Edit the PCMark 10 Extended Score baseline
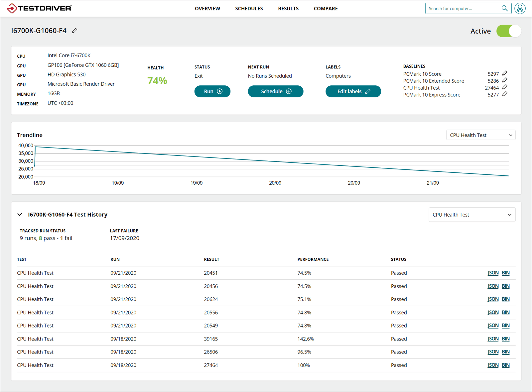The width and height of the screenshot is (532, 392). [x=505, y=80]
